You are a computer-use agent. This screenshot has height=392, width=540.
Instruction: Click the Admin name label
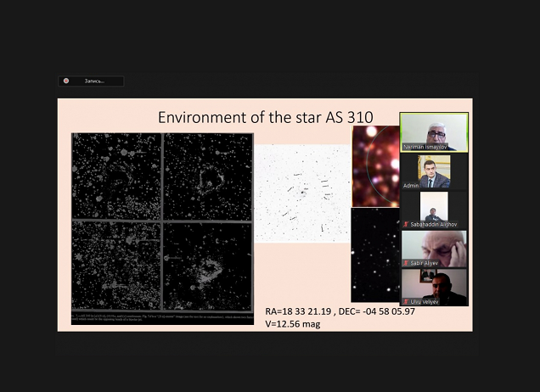[412, 185]
